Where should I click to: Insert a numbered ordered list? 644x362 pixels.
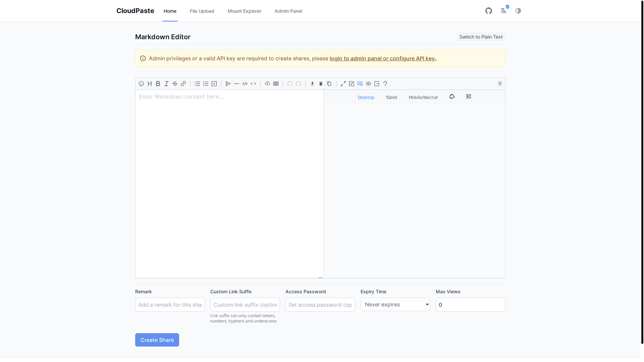pyautogui.click(x=206, y=84)
